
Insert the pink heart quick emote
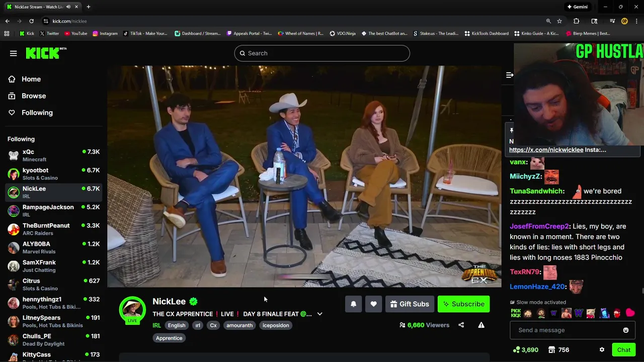pyautogui.click(x=630, y=313)
